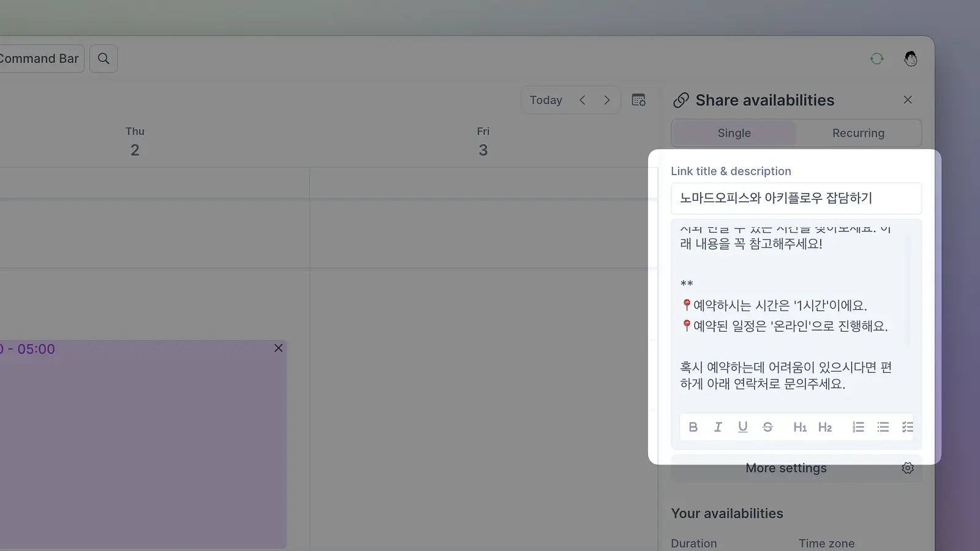Set Heading 1 style
Screen dimensions: 980x551
(800, 427)
